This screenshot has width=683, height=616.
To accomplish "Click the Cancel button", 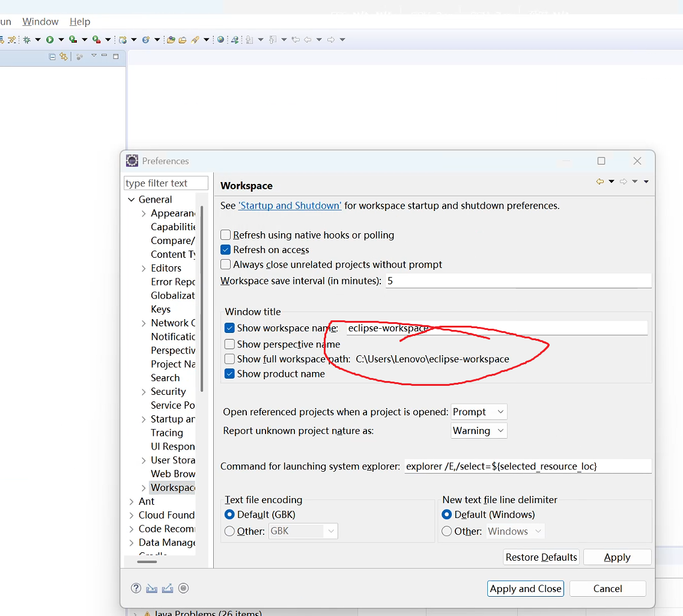I will pyautogui.click(x=608, y=588).
